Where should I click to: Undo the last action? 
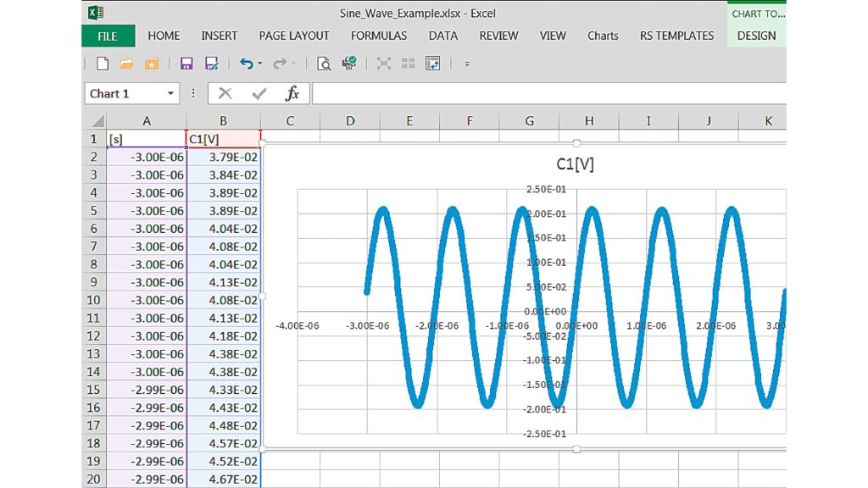point(247,64)
